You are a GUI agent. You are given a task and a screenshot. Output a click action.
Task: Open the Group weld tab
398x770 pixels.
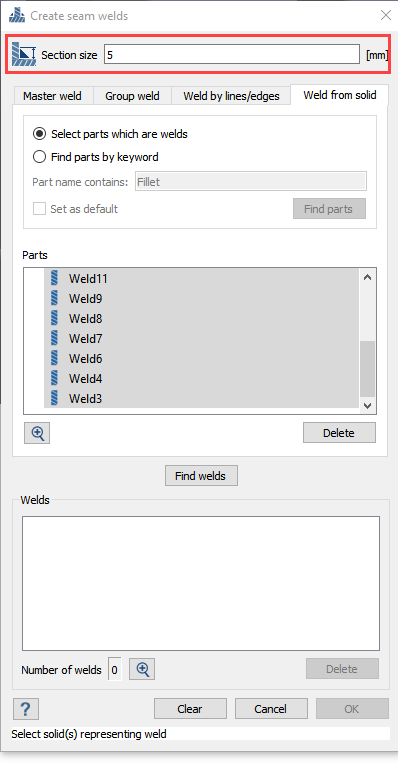132,96
